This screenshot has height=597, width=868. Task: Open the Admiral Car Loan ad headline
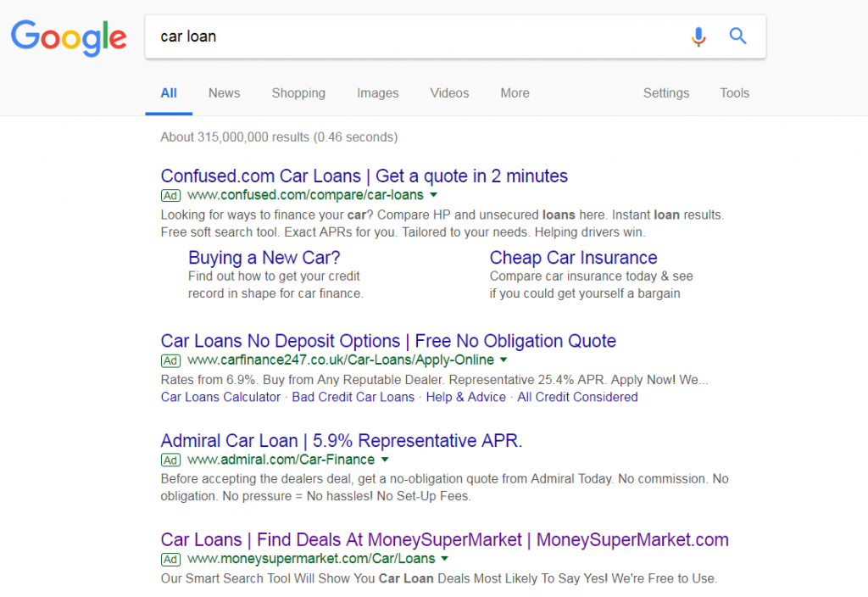click(x=342, y=440)
